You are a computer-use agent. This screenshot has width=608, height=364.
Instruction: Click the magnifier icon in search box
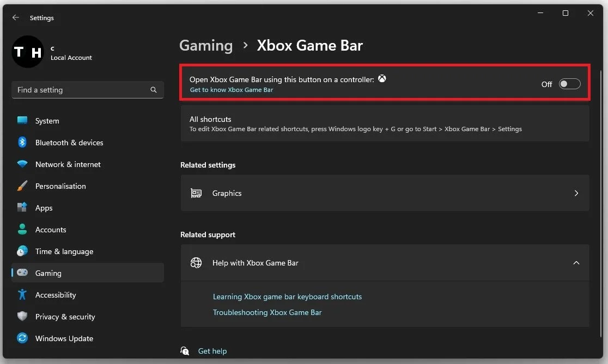[x=154, y=90]
